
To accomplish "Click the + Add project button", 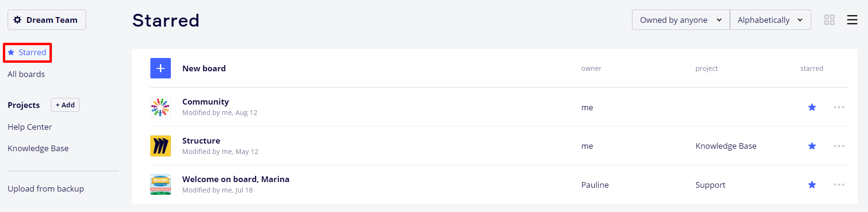I will click(65, 105).
